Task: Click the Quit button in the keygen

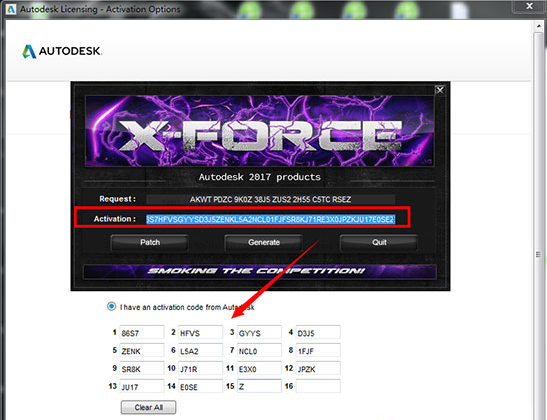Action: 379,242
